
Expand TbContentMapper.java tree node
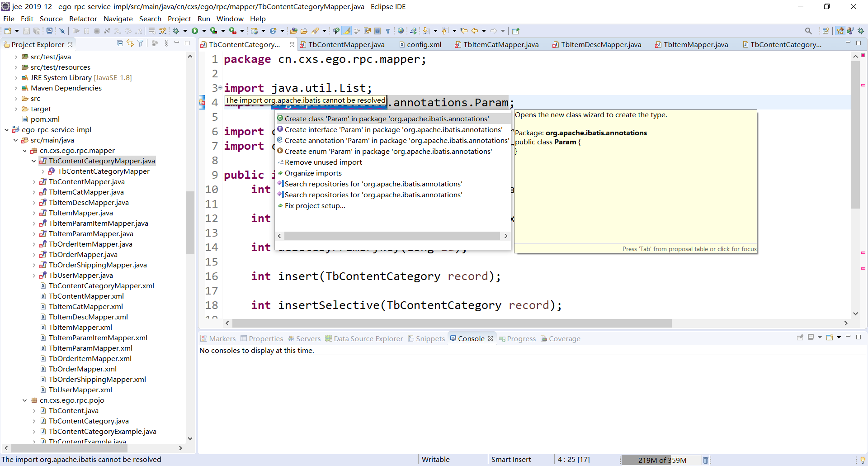coord(33,182)
